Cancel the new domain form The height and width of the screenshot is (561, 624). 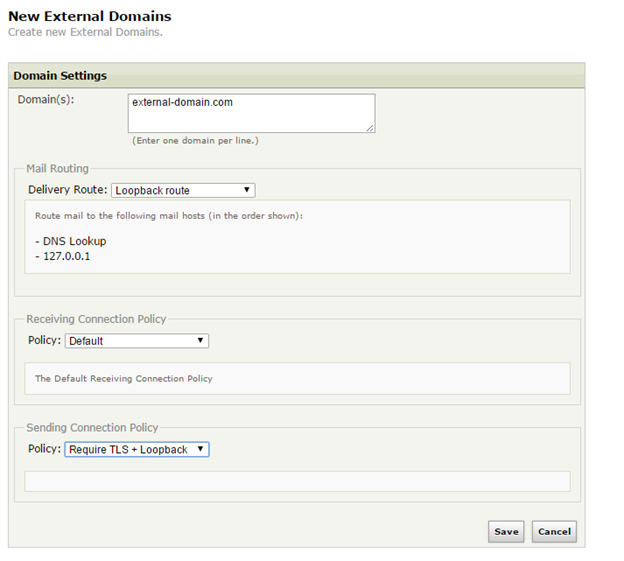pos(554,531)
